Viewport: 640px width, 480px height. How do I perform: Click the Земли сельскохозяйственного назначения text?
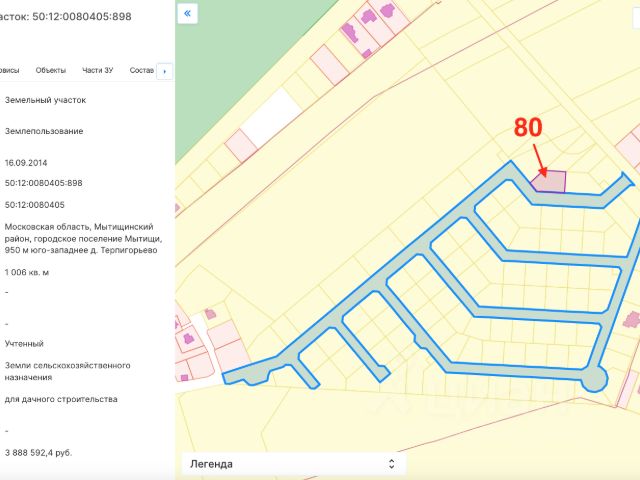[67, 371]
